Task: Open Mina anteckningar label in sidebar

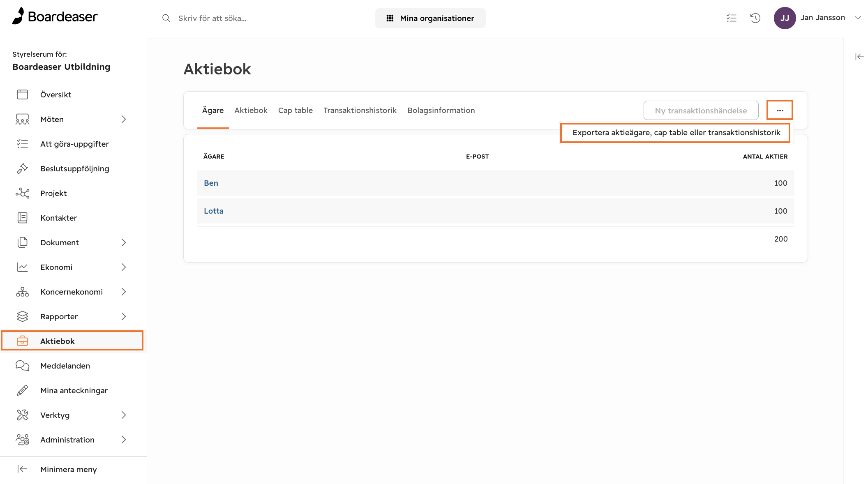Action: point(74,390)
